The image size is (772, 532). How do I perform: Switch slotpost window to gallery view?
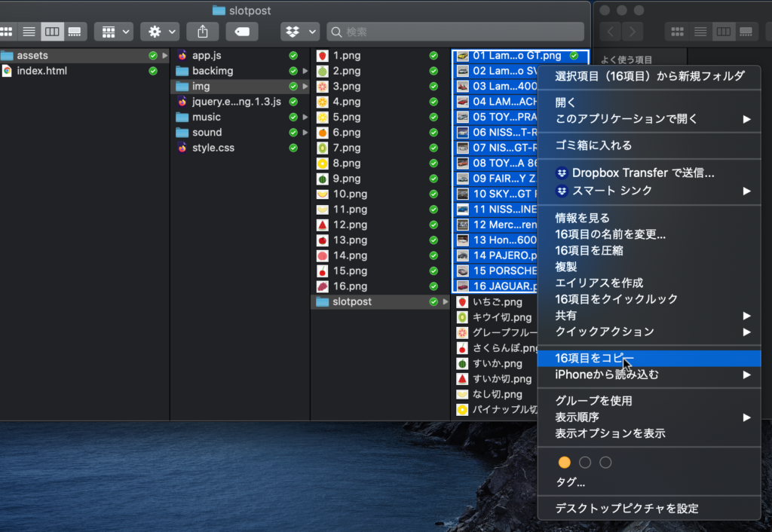74,32
